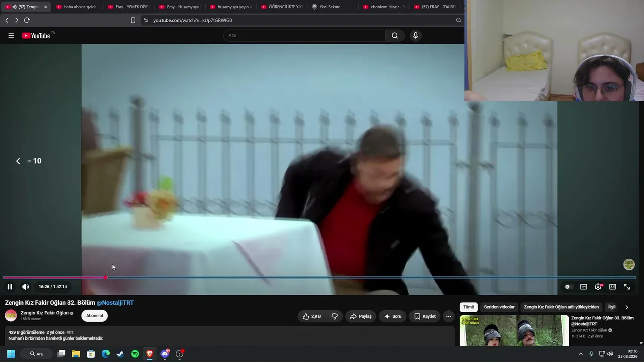Open Microsoft Store from the taskbar

pos(91,354)
